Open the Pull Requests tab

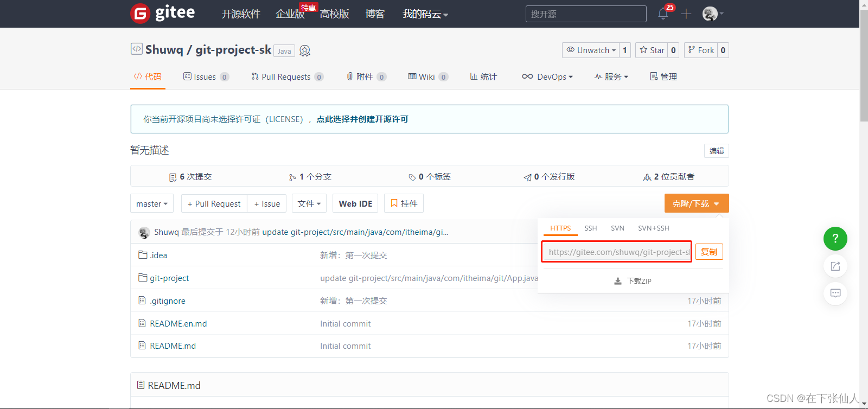tap(288, 76)
